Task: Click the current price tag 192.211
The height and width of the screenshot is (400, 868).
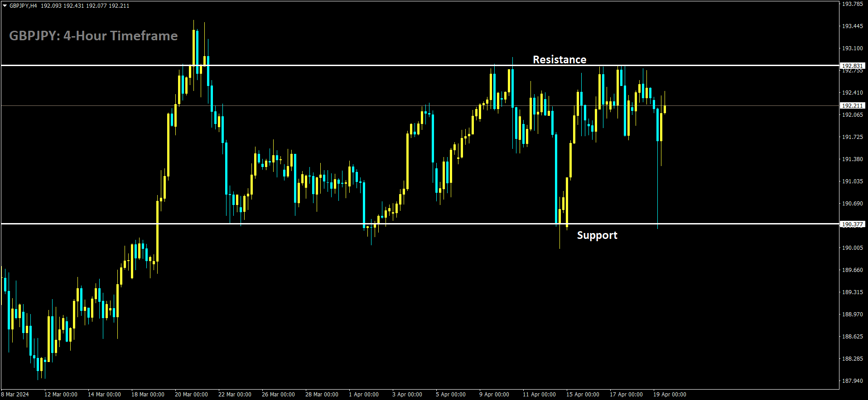Action: click(852, 105)
